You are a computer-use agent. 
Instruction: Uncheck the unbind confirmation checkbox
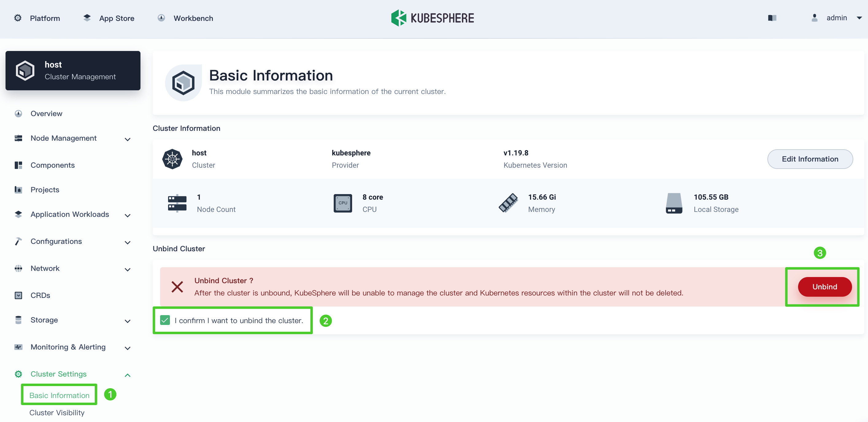[165, 320]
